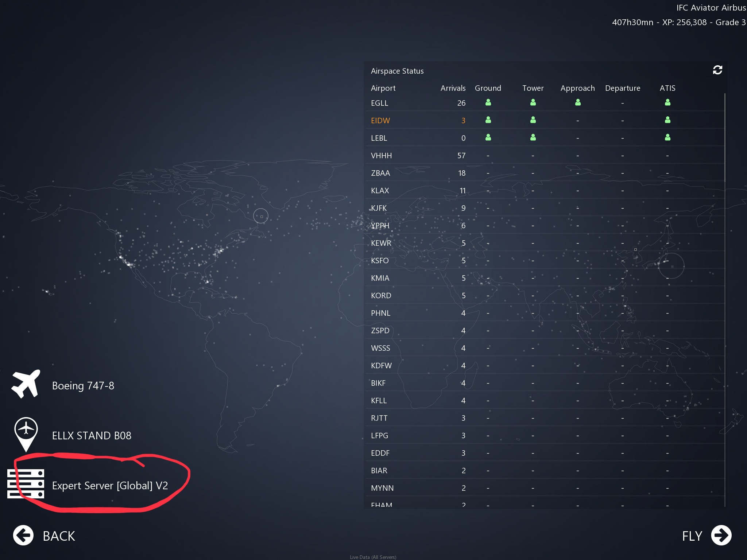
Task: Open ELLX STAND B08 location selection
Action: click(92, 436)
